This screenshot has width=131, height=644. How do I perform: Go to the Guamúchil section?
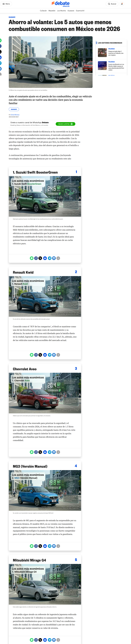(x=80, y=11)
